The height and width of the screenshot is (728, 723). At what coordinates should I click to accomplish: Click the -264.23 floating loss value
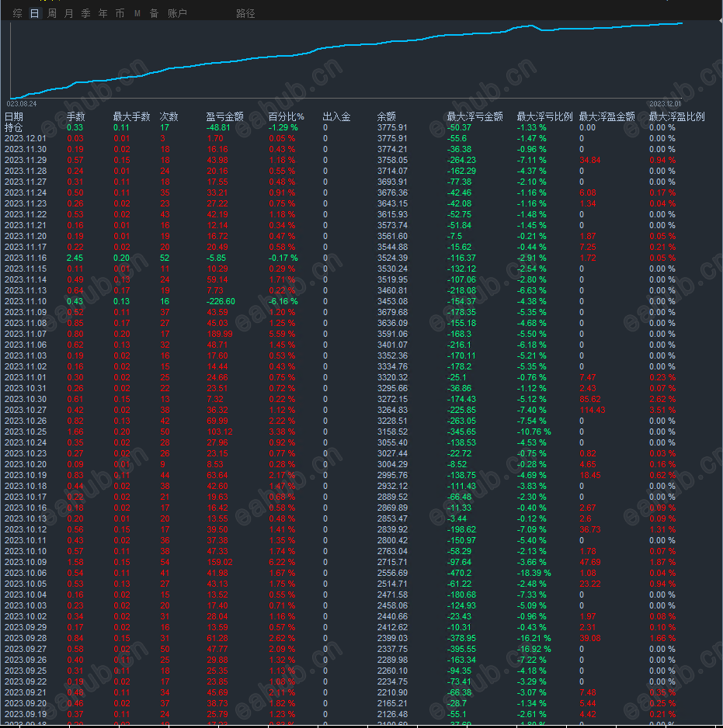pos(461,160)
